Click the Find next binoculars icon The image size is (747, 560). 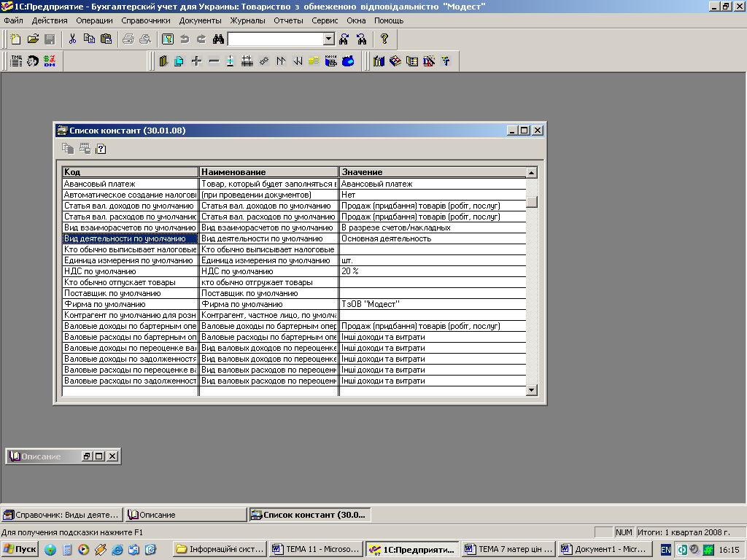(x=344, y=39)
